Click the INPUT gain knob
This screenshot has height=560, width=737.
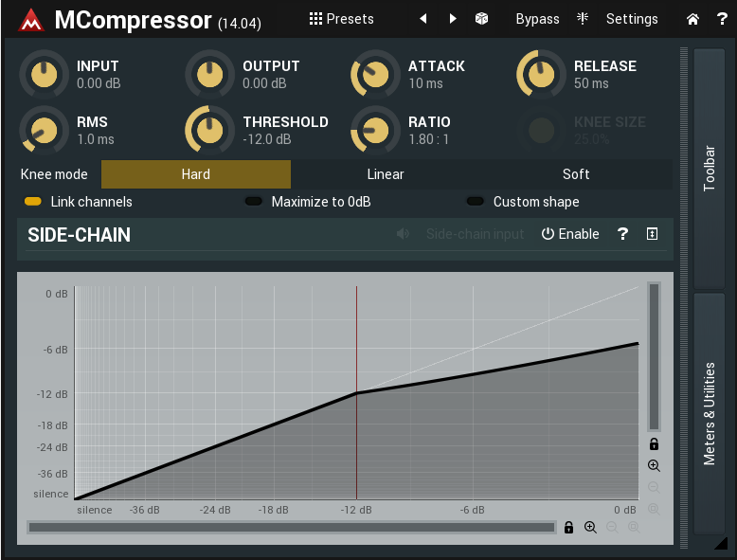pos(45,74)
